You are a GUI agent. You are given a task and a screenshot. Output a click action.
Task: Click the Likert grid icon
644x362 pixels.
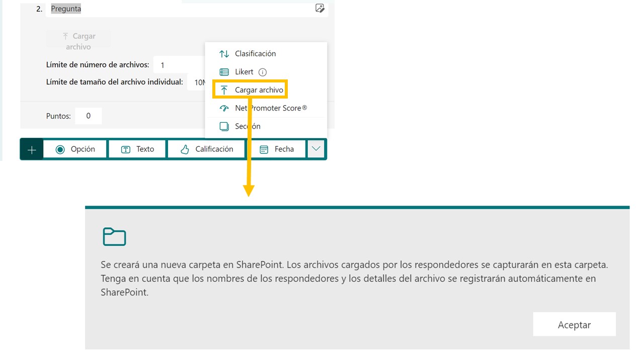224,72
